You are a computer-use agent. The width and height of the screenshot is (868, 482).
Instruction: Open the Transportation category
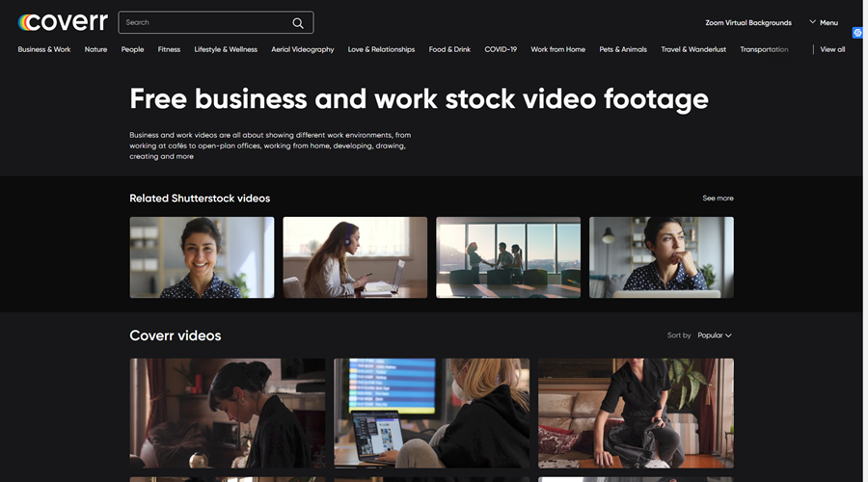coord(764,49)
